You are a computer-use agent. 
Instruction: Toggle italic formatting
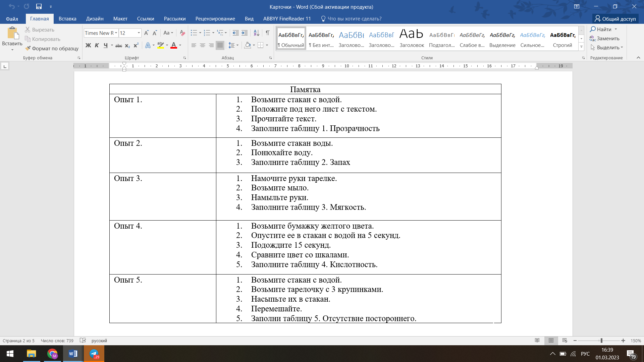pos(97,45)
